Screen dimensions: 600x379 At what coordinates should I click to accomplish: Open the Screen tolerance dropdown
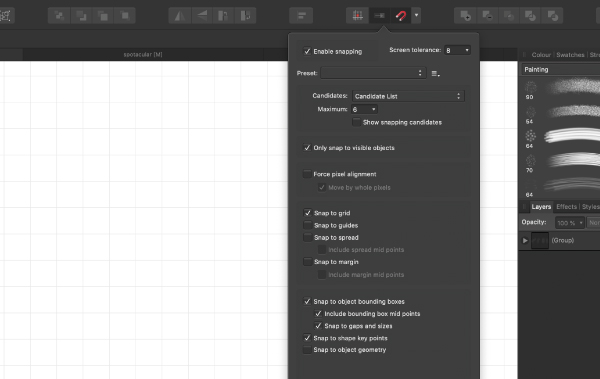click(457, 50)
